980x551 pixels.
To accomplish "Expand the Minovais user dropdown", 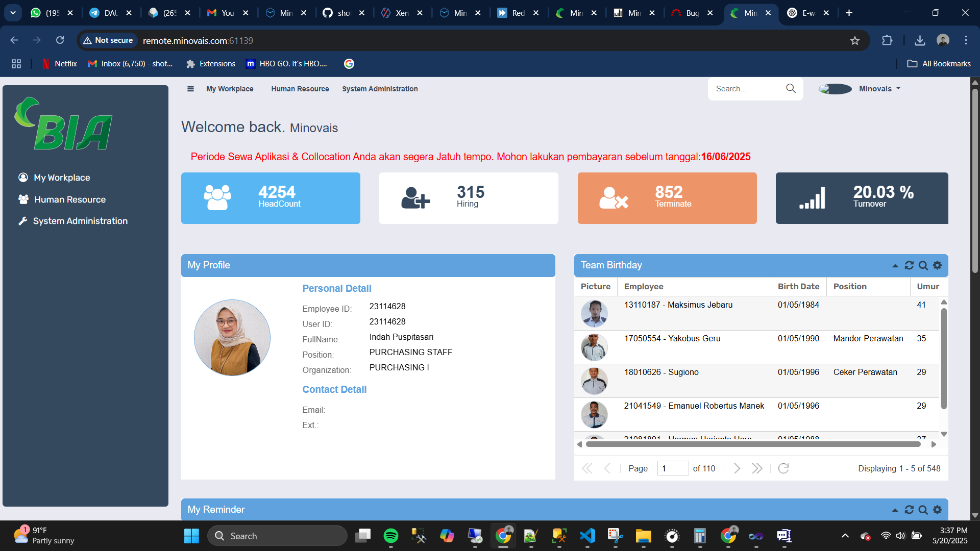I will (x=880, y=89).
